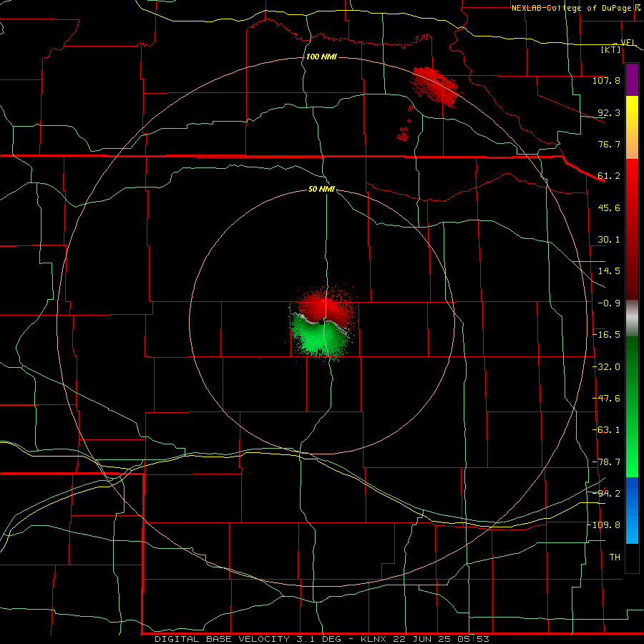
Task: Click the DIGITAL BASE VELOCITY 3.1 DEG caption
Action: click(x=251, y=639)
